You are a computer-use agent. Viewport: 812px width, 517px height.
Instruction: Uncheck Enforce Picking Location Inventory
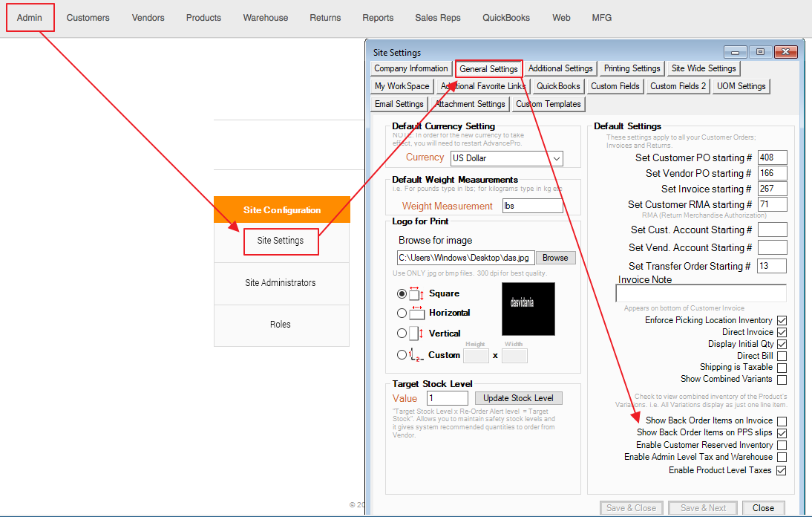click(x=782, y=321)
